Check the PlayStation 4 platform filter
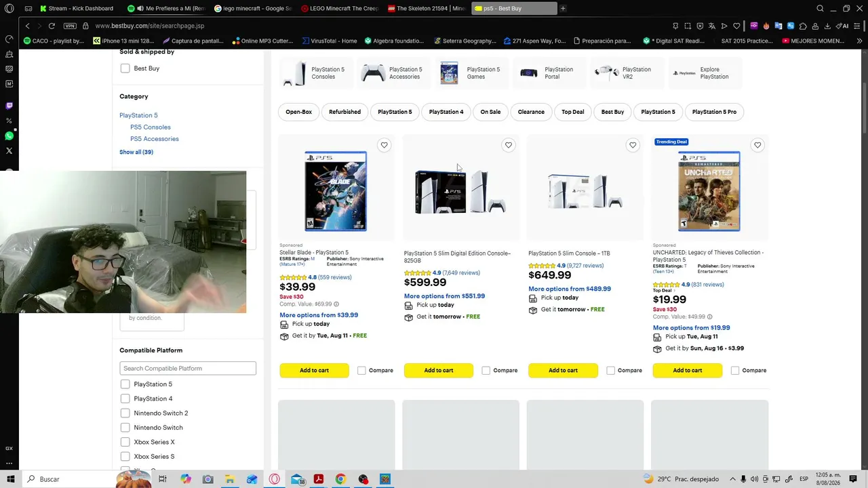The height and width of the screenshot is (488, 868). pyautogui.click(x=125, y=399)
